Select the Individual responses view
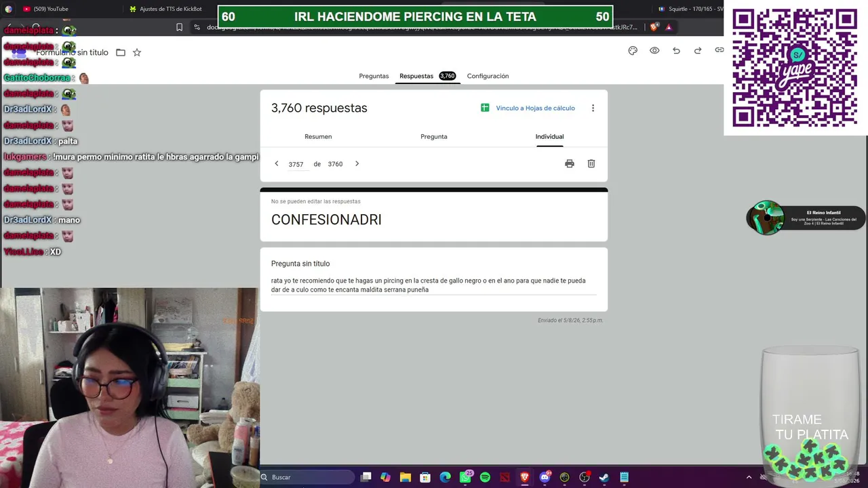This screenshot has height=488, width=868. point(549,137)
